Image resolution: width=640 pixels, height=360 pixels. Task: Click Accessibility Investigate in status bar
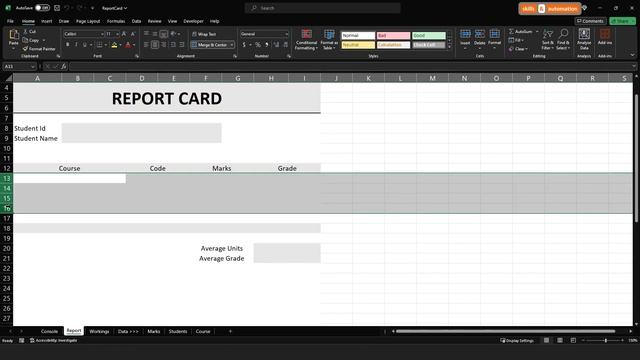tap(53, 340)
